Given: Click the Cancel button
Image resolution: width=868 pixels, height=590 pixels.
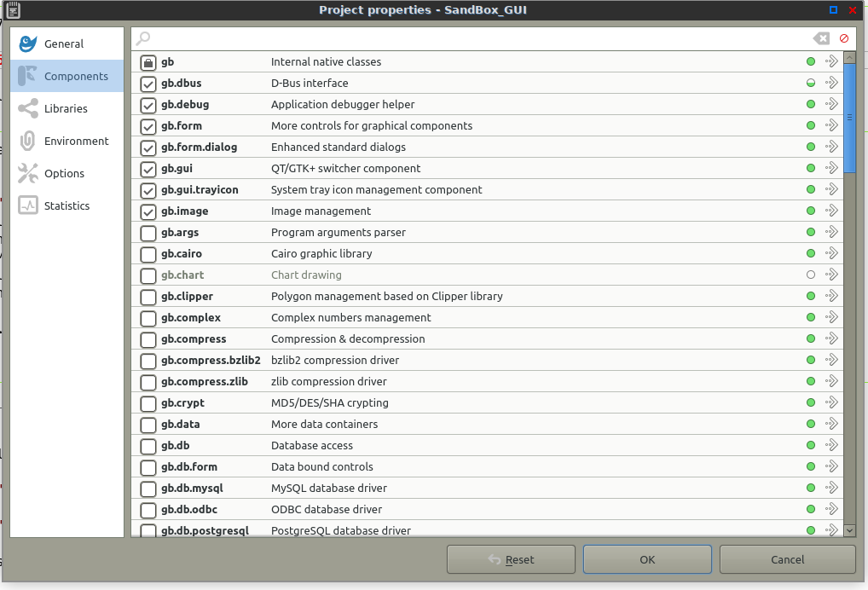Looking at the screenshot, I should click(x=787, y=559).
